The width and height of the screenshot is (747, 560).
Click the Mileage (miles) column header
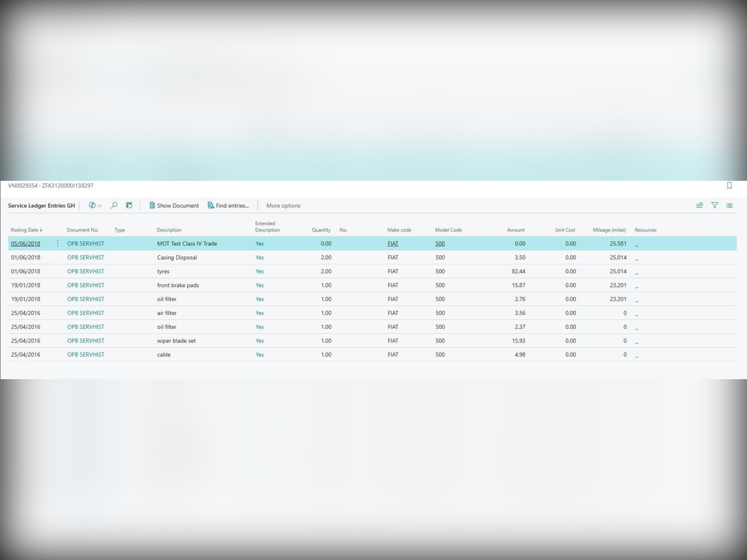[x=609, y=230]
